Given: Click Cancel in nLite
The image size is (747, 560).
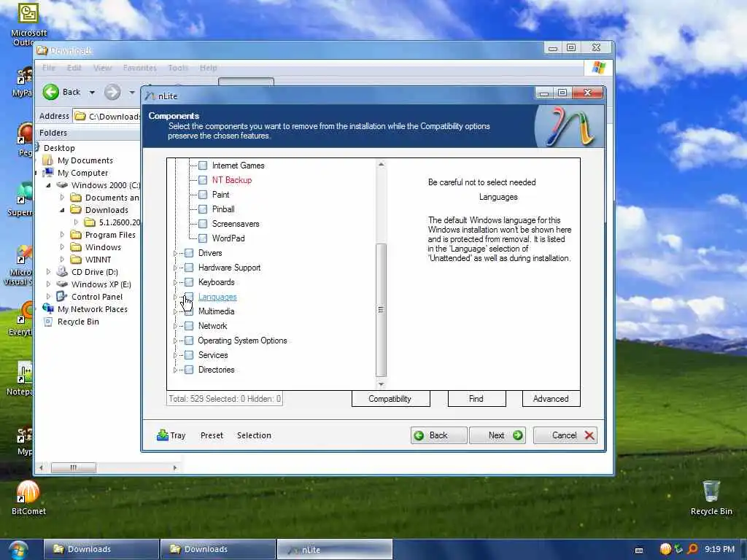Looking at the screenshot, I should click(x=565, y=435).
